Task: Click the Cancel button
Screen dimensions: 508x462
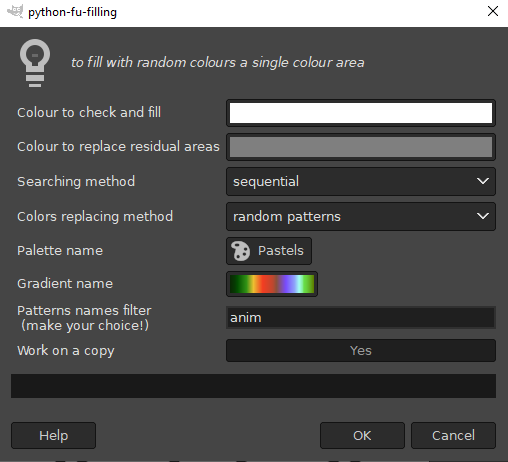Action: coord(453,435)
